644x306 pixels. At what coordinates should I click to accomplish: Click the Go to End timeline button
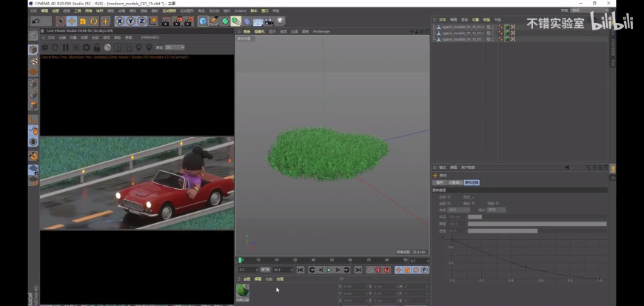(x=358, y=270)
